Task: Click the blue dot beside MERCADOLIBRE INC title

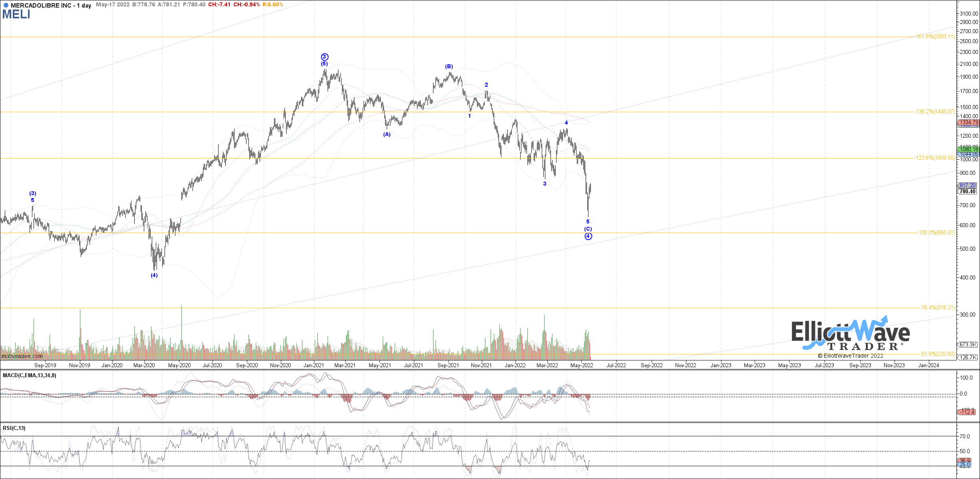Action: point(6,5)
